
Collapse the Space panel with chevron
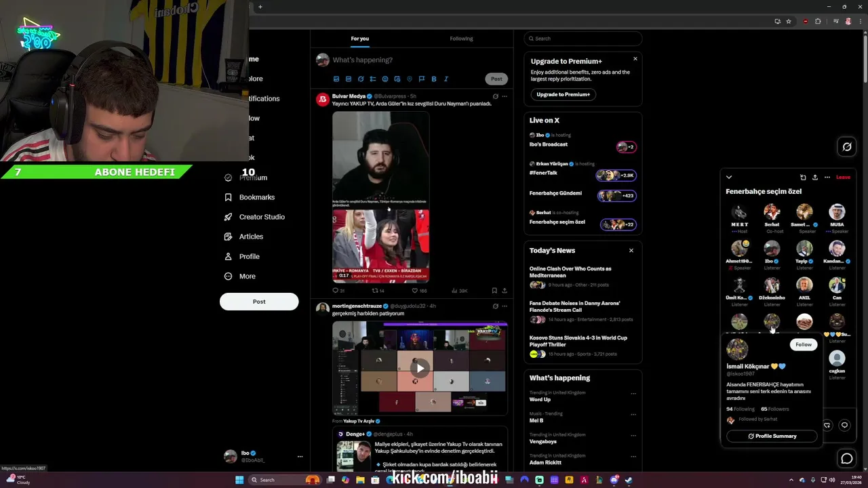point(729,178)
